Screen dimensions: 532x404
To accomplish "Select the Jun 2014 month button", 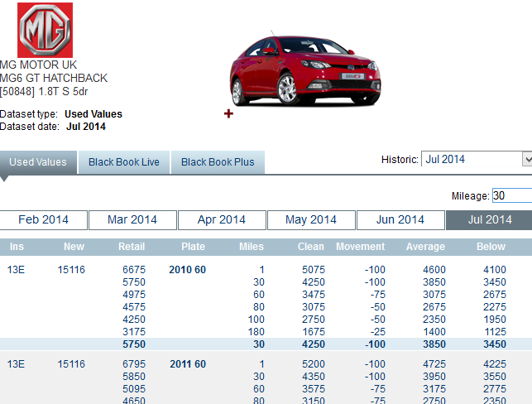I will click(x=400, y=220).
